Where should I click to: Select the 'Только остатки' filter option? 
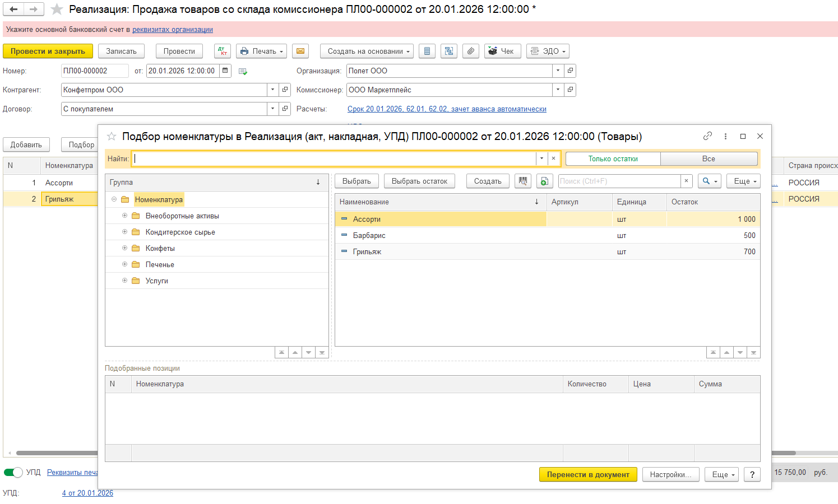pyautogui.click(x=613, y=158)
